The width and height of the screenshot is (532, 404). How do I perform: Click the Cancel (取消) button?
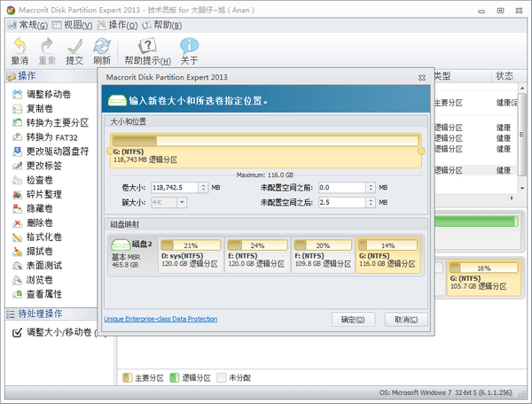[406, 320]
